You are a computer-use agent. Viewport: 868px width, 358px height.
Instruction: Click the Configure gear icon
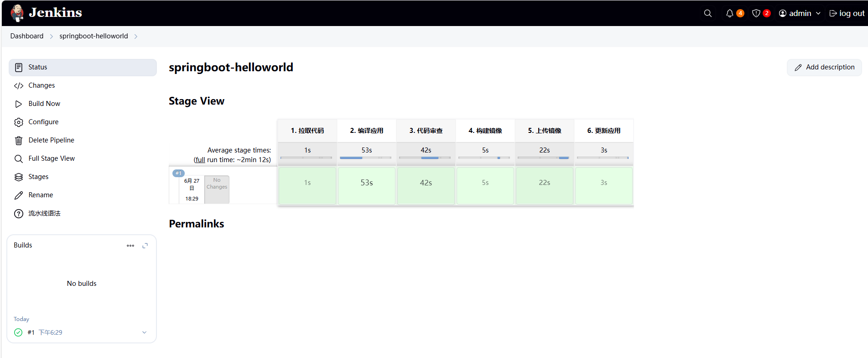(19, 122)
